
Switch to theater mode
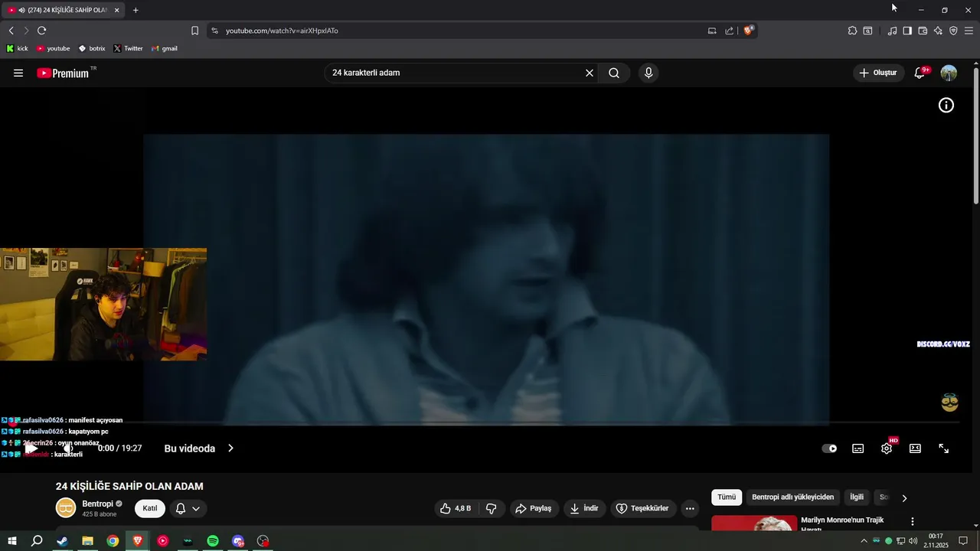click(915, 448)
